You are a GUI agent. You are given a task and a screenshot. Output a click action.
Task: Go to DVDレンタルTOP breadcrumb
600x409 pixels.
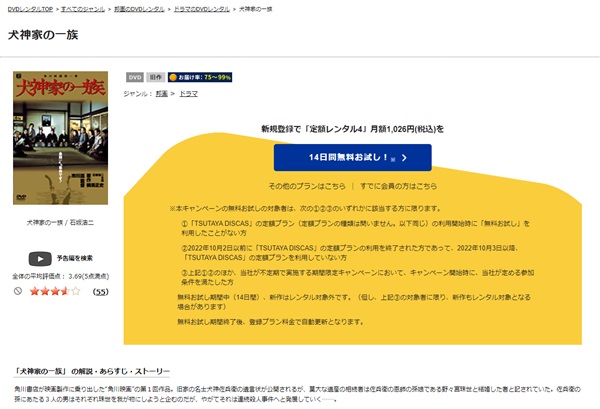coord(30,9)
